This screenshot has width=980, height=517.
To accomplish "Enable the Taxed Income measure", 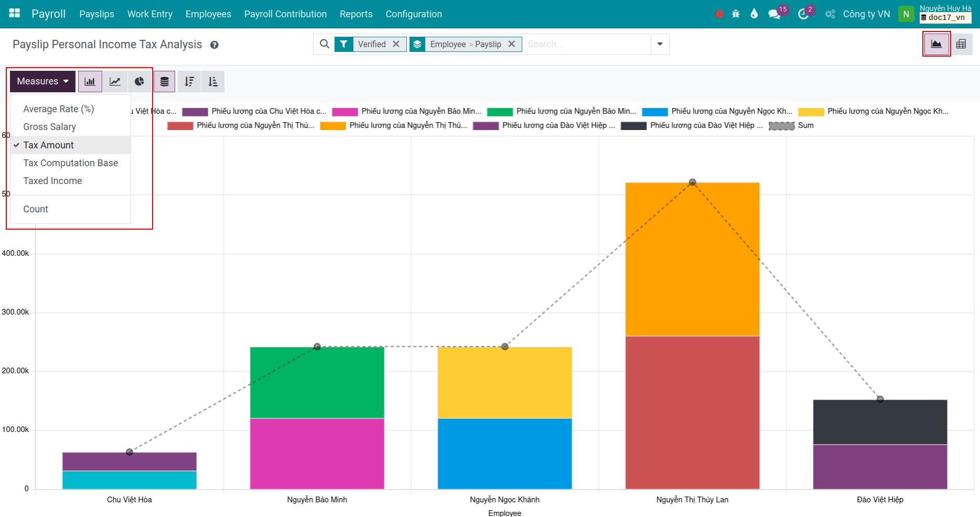I will coord(52,180).
